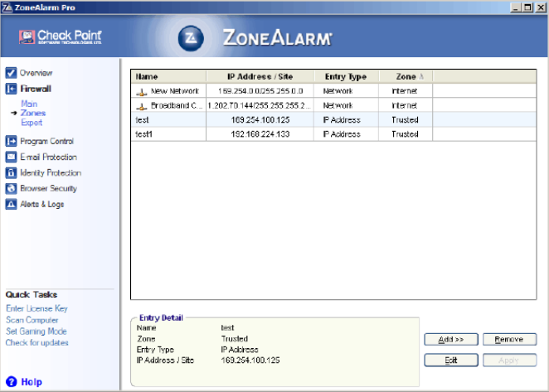Click the 169.254.100.125 cell in the list
Image resolution: width=549 pixels, height=392 pixels.
(x=260, y=120)
